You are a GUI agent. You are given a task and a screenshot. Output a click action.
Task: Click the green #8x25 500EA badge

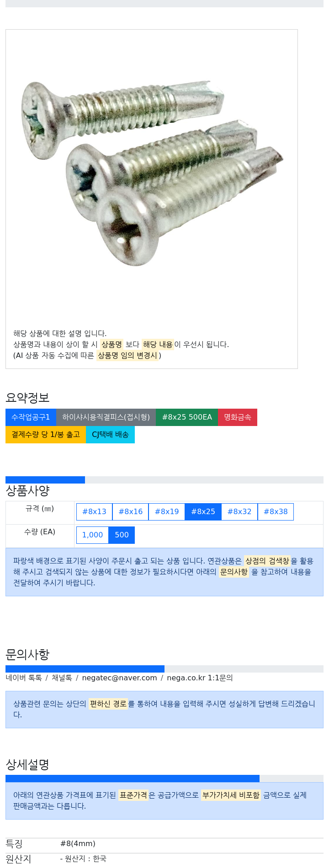click(x=187, y=417)
